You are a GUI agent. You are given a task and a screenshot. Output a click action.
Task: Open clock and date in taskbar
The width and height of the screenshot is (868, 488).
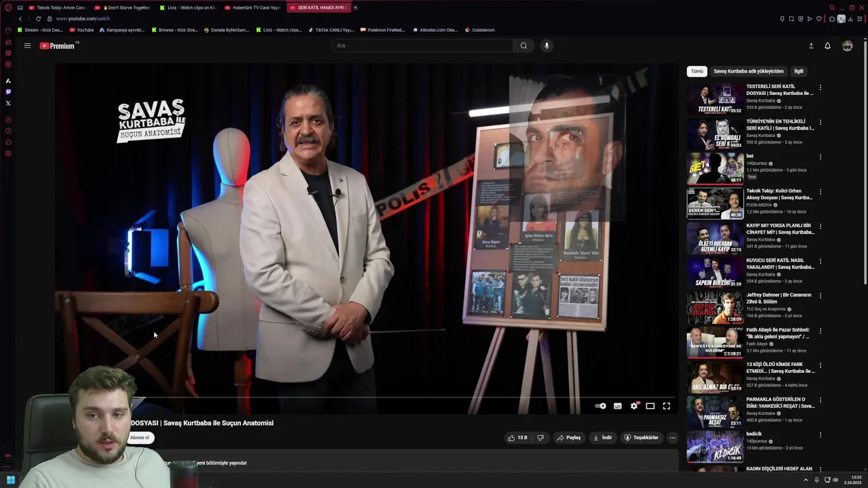click(853, 480)
